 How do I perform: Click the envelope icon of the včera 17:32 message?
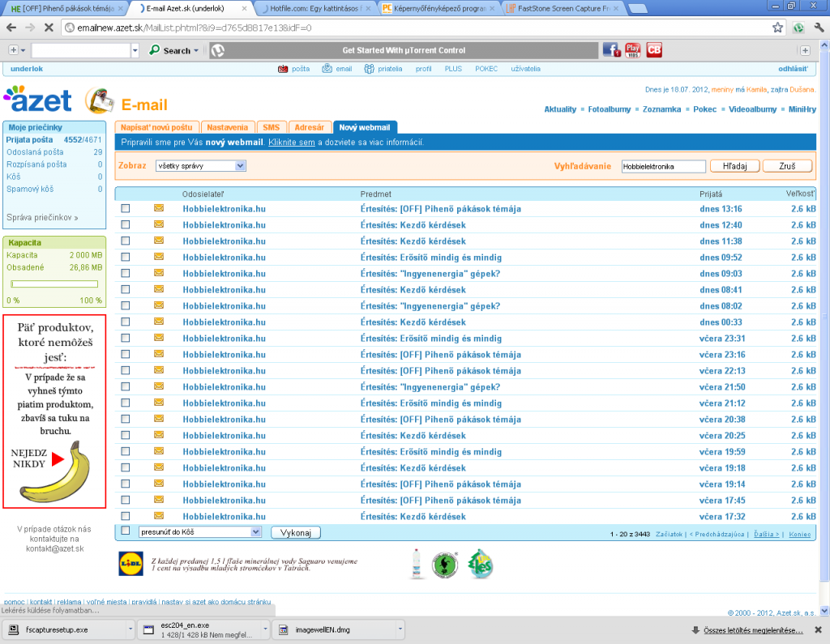point(159,516)
